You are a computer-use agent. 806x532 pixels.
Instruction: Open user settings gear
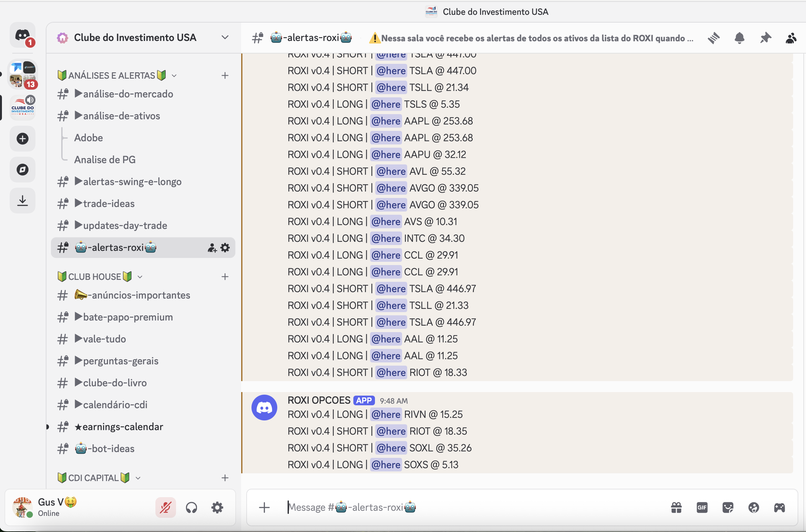(217, 507)
